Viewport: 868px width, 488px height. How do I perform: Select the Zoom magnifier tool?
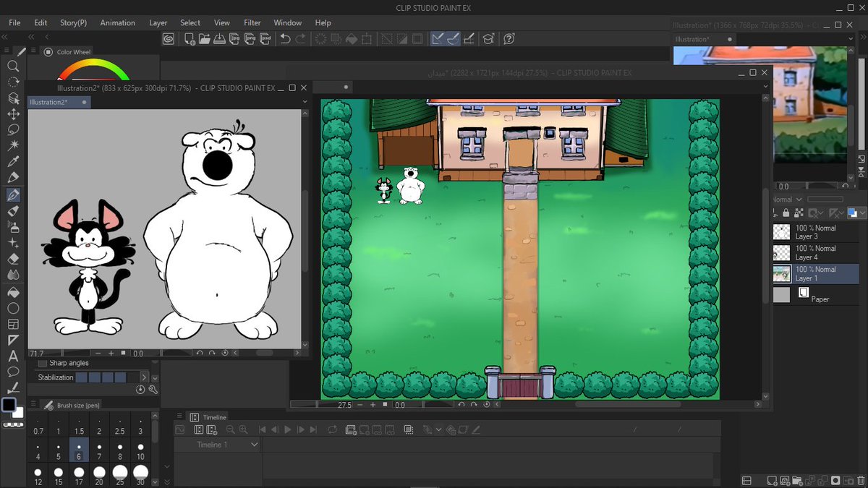click(x=13, y=66)
